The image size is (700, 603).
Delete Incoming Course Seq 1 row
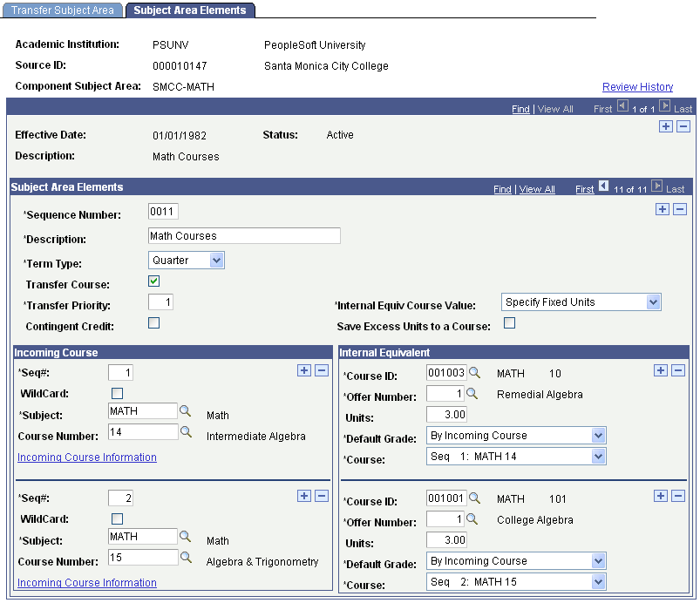pos(322,370)
